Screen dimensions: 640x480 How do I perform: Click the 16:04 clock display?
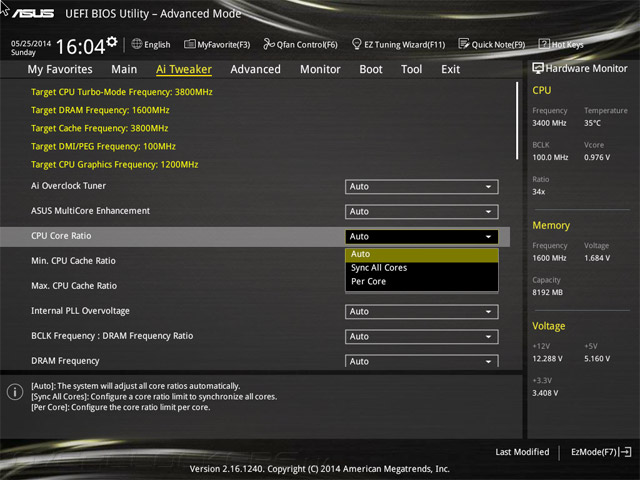80,46
